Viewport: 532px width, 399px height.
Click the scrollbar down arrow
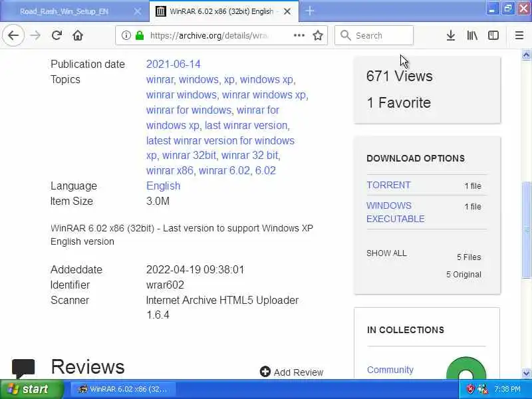point(526,373)
